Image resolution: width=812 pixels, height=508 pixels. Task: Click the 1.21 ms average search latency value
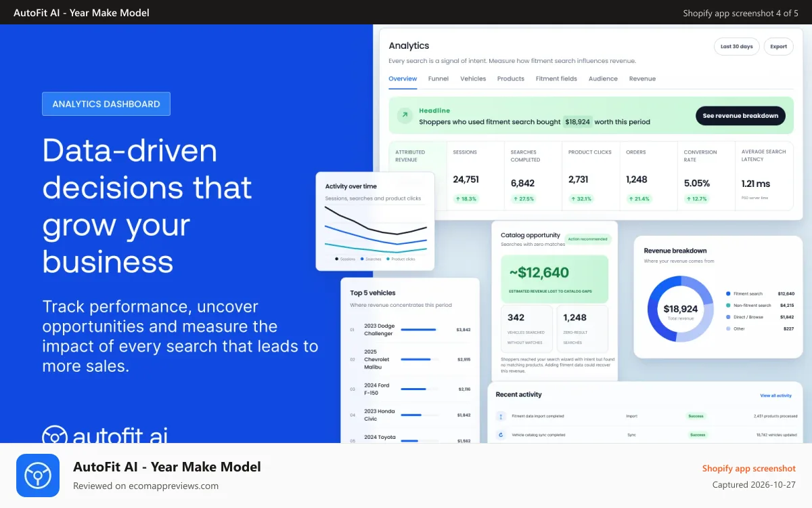pos(756,184)
